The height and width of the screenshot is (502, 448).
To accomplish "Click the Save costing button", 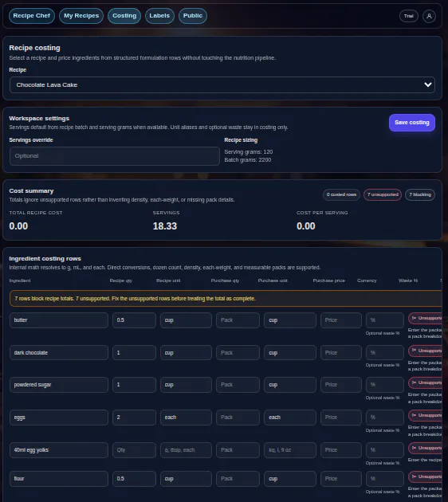I will [x=412, y=123].
